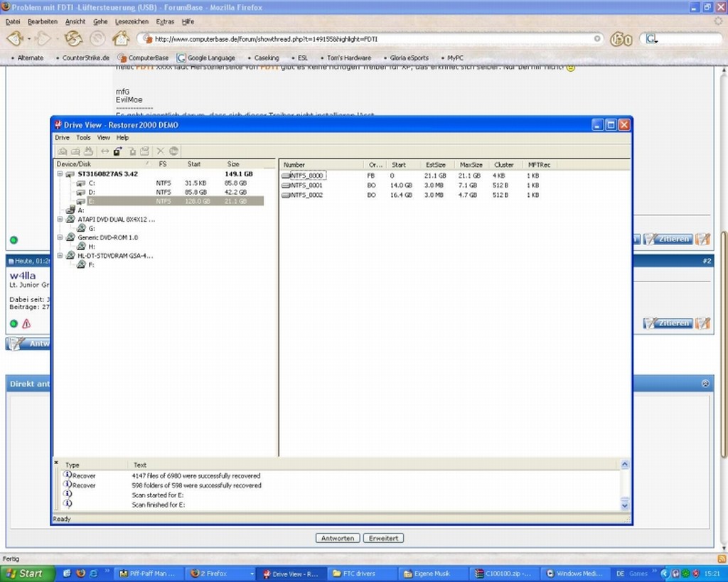Click the double-arrow icon in Restorer2000 toolbar
728x582 pixels.
105,151
